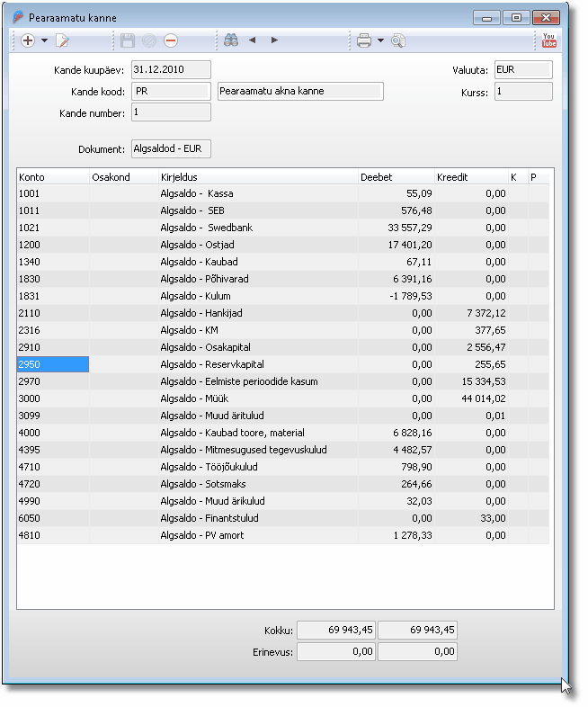Select row Algsaldo - Reservkapital

point(283,364)
